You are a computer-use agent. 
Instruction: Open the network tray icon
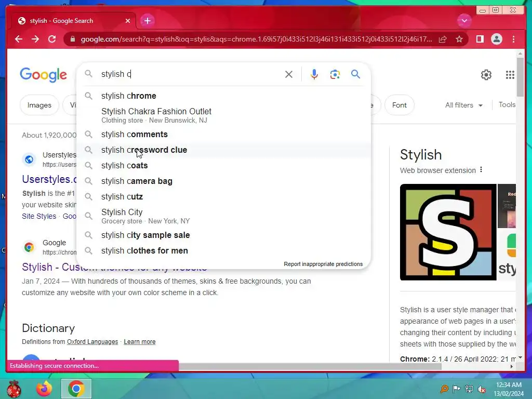469,389
